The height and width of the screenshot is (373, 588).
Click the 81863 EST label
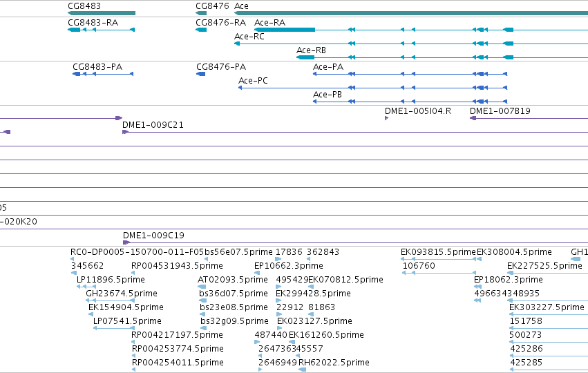tap(322, 307)
